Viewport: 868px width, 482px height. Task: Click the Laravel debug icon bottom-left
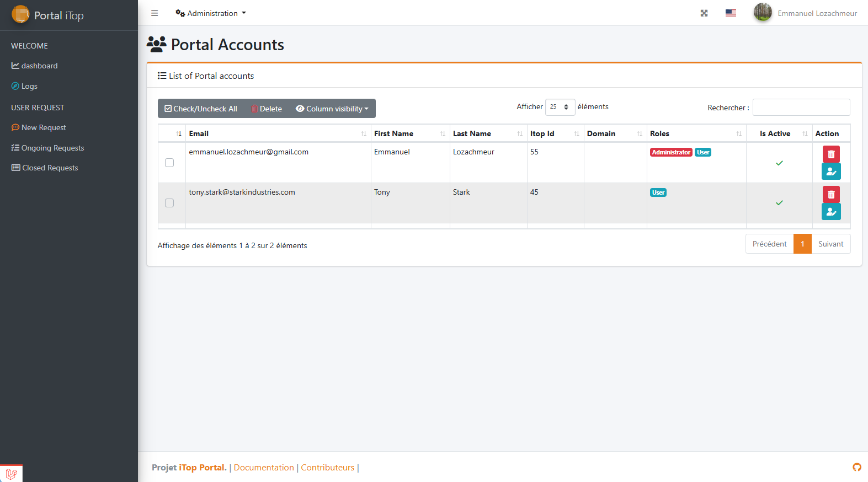pos(12,473)
